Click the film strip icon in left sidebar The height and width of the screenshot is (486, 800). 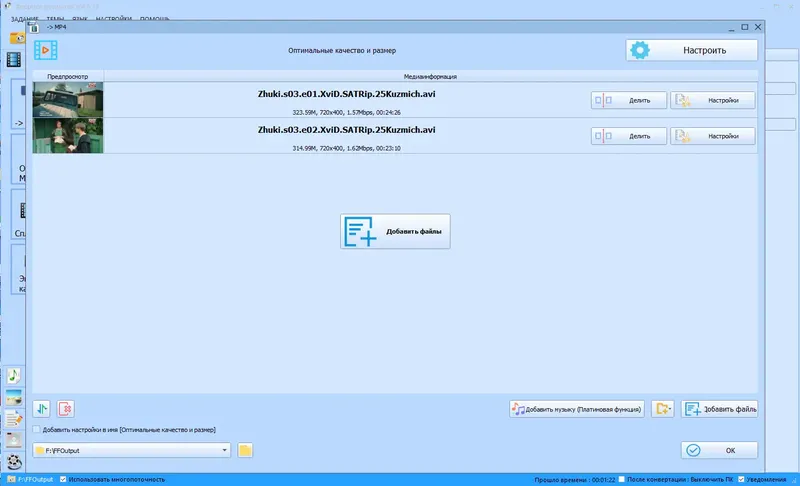coord(14,60)
